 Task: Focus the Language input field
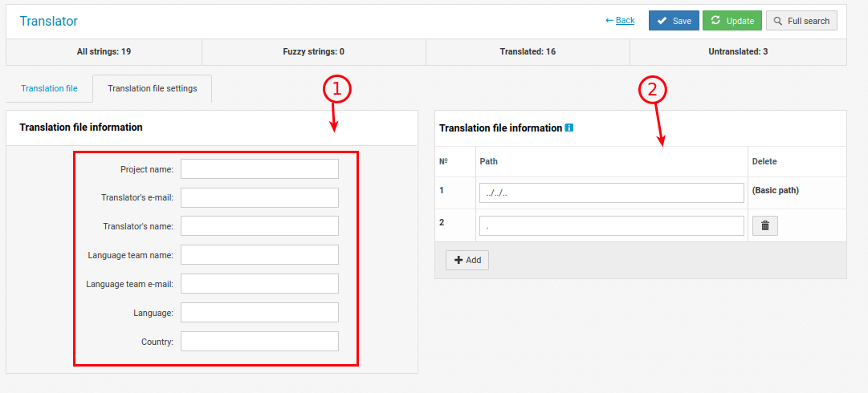point(259,312)
